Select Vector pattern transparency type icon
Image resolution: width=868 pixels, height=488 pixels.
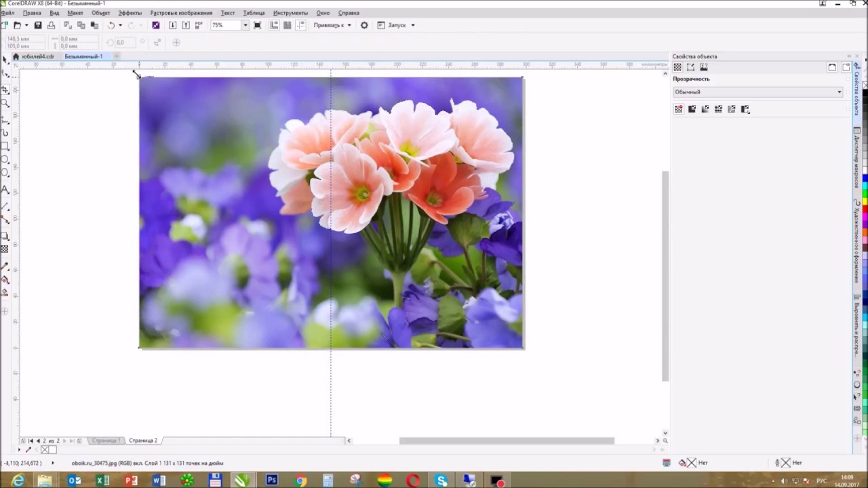click(718, 108)
